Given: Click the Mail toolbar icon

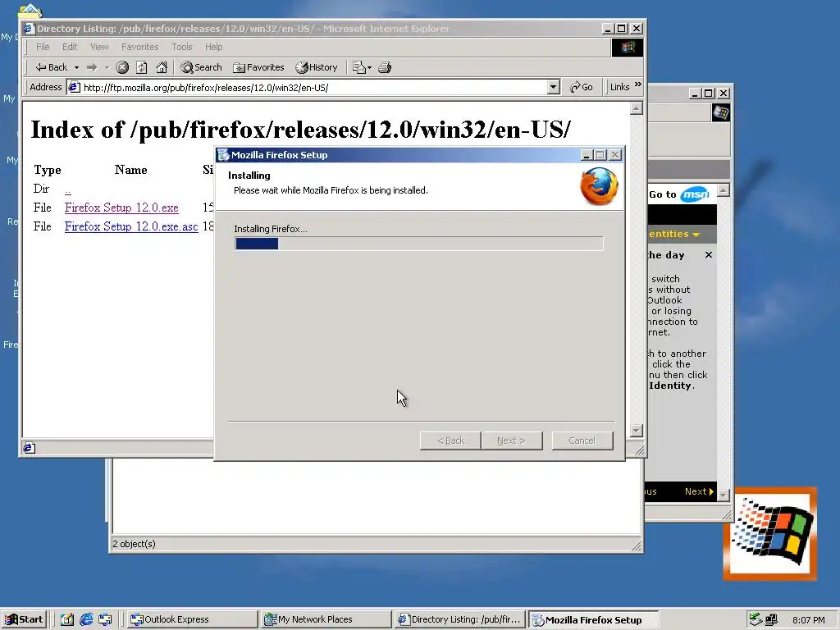Looking at the screenshot, I should pyautogui.click(x=359, y=67).
